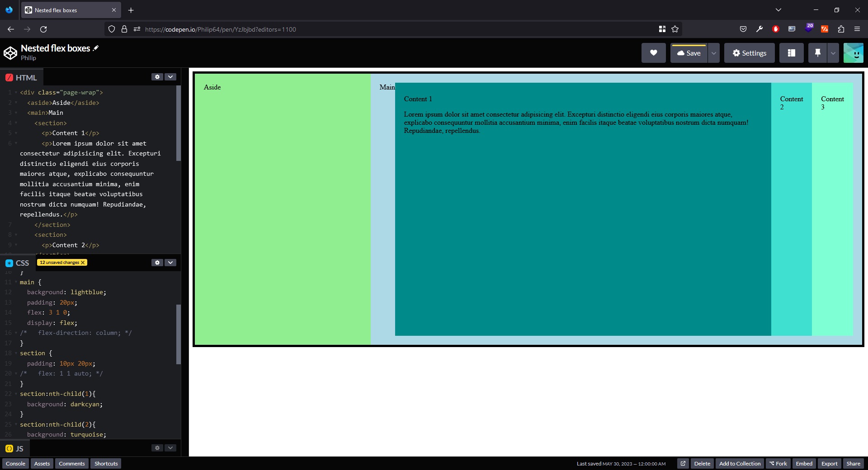Open pen Settings
Screen dimensions: 868x470
pos(749,53)
